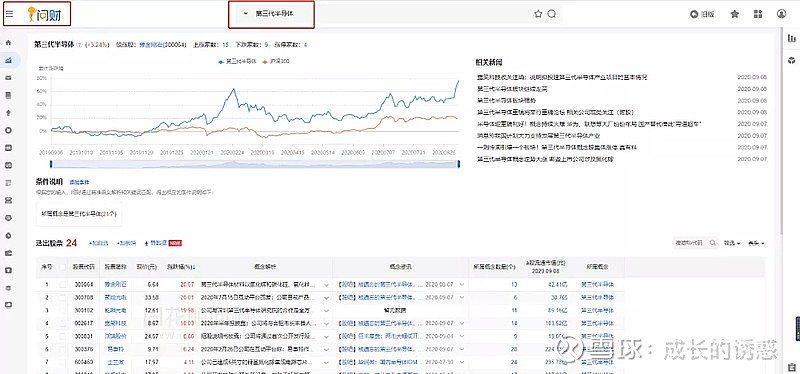This screenshot has height=374, width=800.
Task: Expand the concept news chevron for row 300064
Action: click(x=462, y=285)
